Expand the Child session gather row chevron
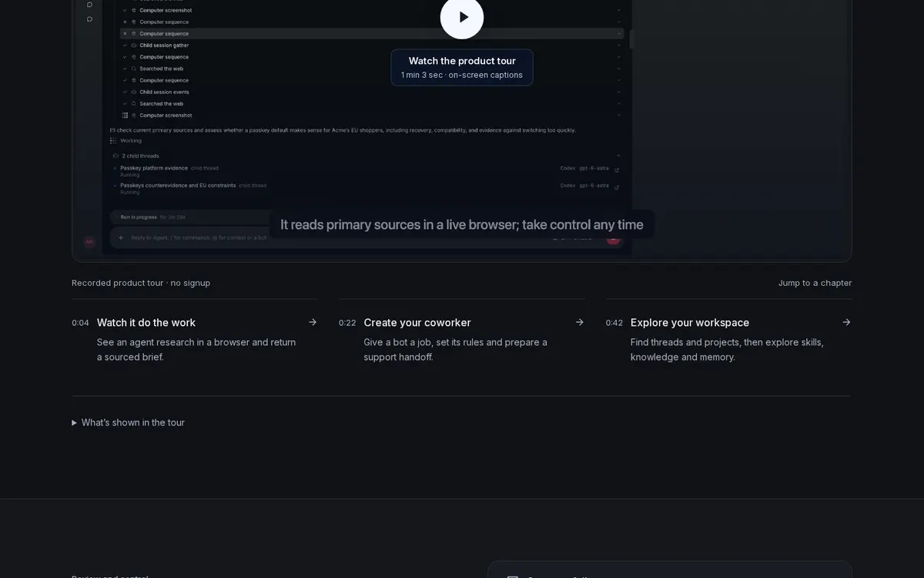This screenshot has width=924, height=578. [620, 45]
